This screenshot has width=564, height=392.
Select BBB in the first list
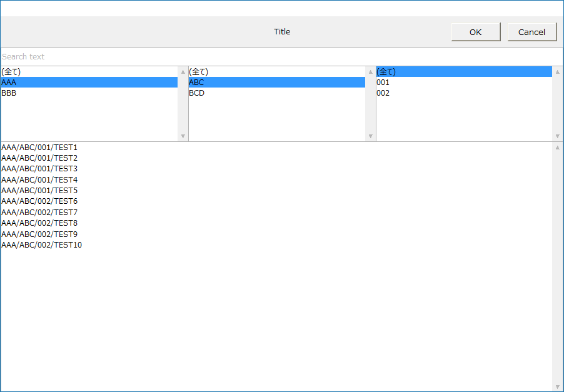89,93
